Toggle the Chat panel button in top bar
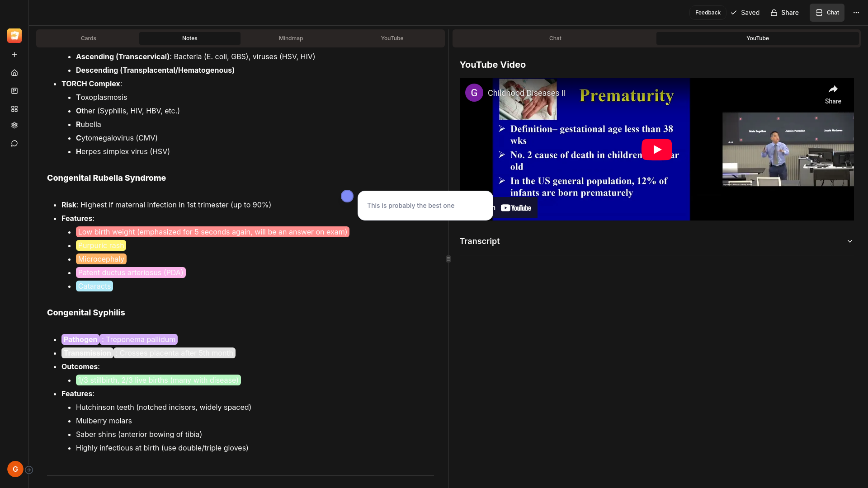The image size is (868, 488). tap(827, 13)
